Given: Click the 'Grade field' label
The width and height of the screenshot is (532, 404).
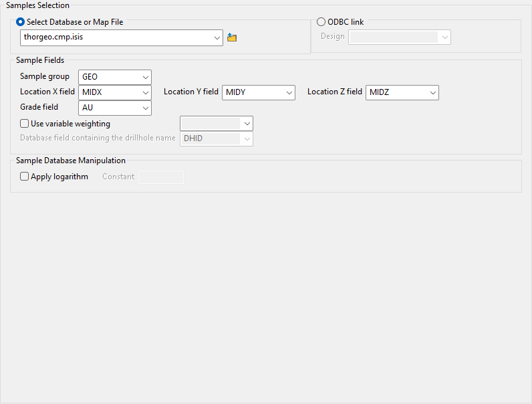Looking at the screenshot, I should click(x=39, y=107).
